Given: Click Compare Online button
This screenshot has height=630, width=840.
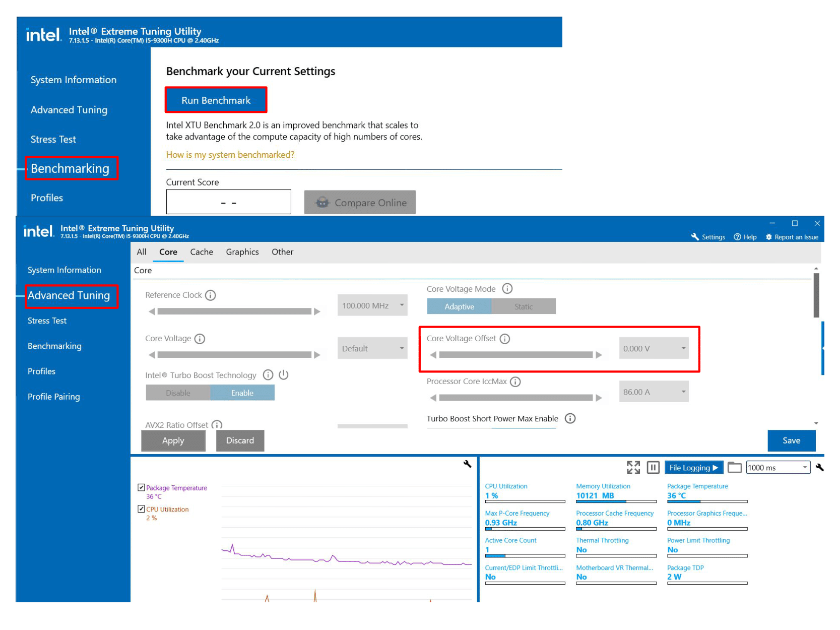Looking at the screenshot, I should pyautogui.click(x=360, y=202).
